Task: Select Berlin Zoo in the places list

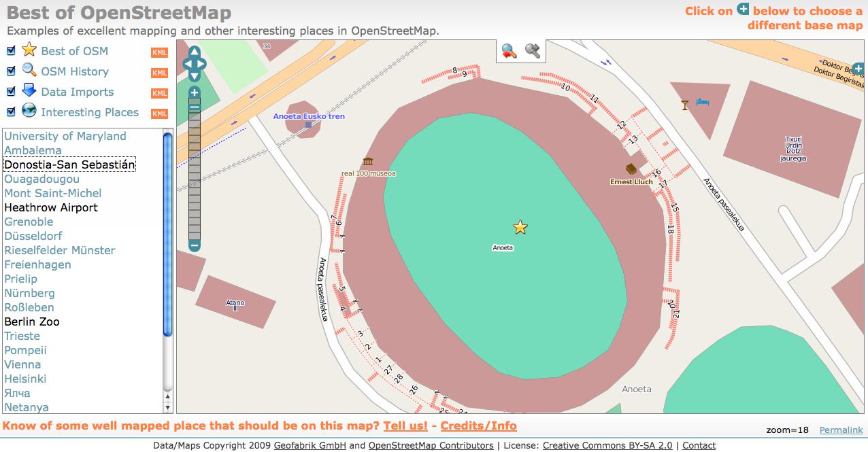Action: [32, 321]
